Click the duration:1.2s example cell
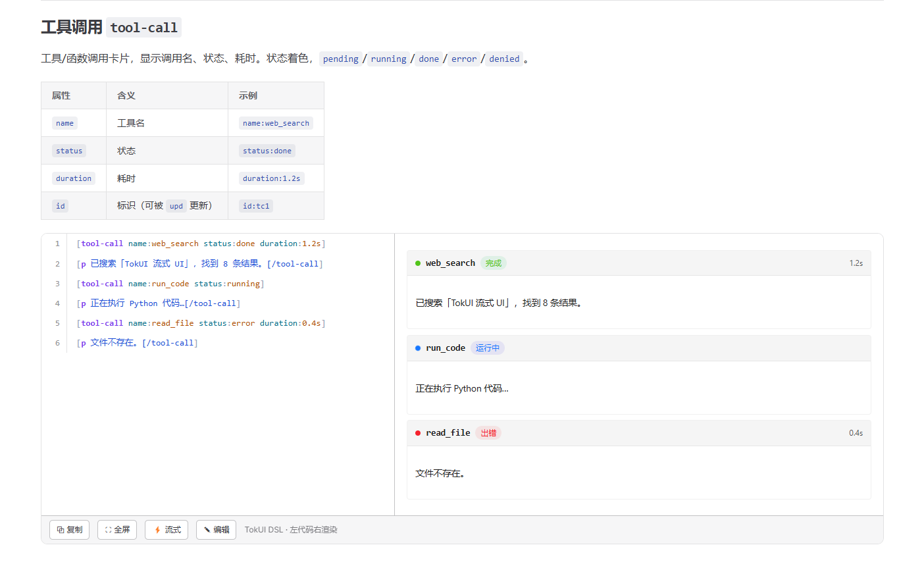 276,178
